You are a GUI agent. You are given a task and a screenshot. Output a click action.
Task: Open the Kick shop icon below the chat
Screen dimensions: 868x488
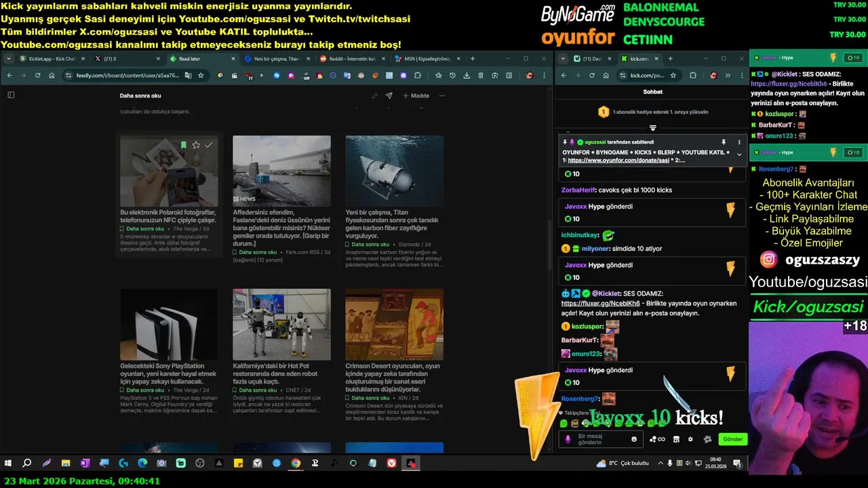point(675,439)
